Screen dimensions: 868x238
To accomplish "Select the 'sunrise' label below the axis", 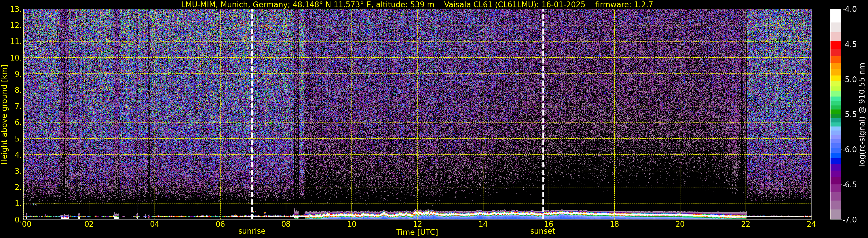I will pyautogui.click(x=252, y=231).
